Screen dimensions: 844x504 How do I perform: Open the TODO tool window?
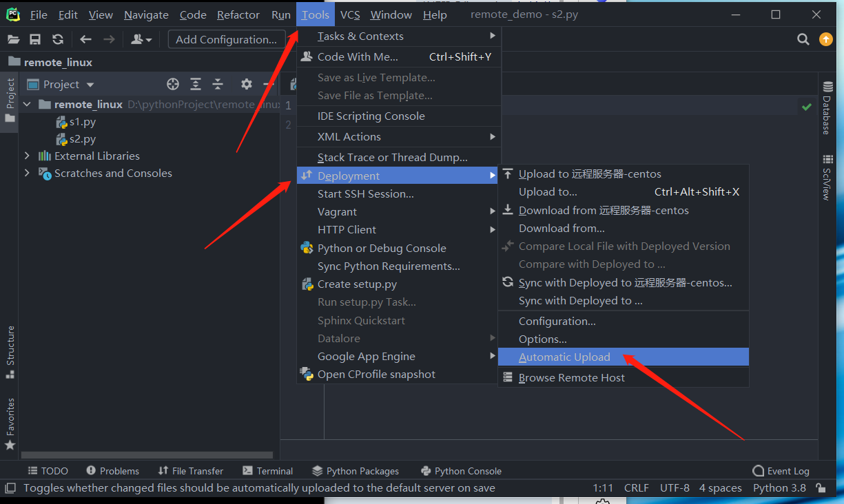click(48, 471)
